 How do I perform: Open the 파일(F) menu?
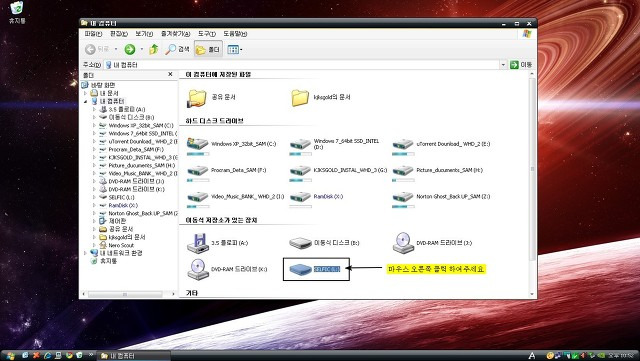(x=93, y=33)
